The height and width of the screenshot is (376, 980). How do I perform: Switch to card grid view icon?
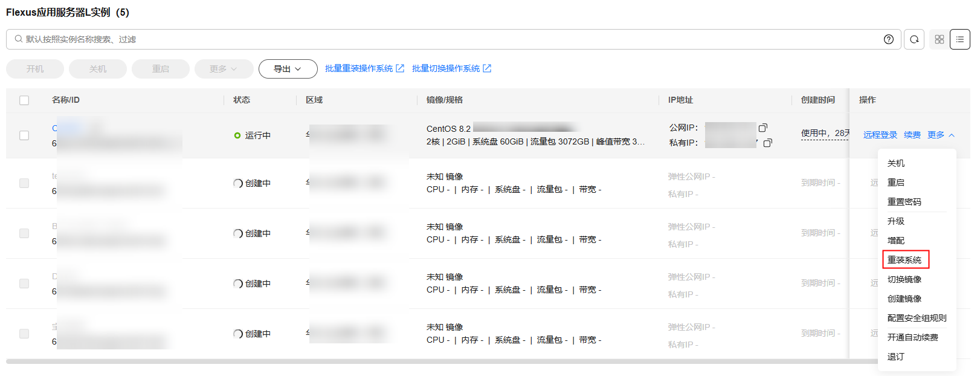[x=939, y=39]
